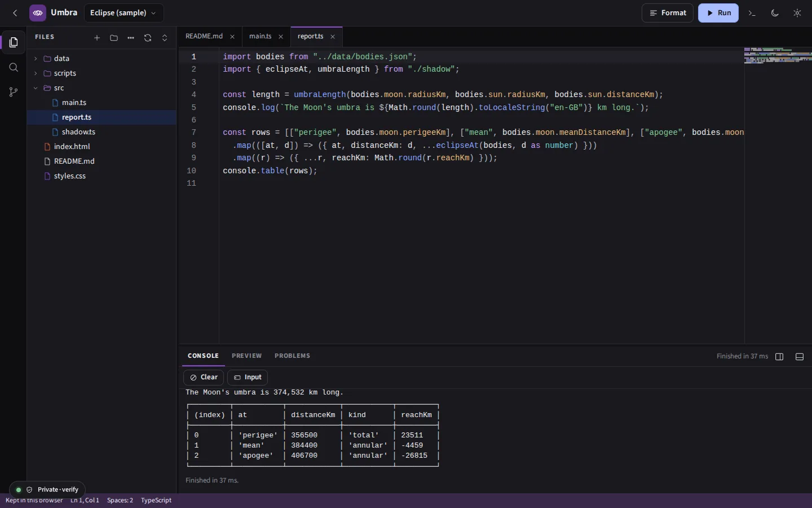Open the terminal prompt icon
This screenshot has width=812, height=508.
click(x=752, y=13)
